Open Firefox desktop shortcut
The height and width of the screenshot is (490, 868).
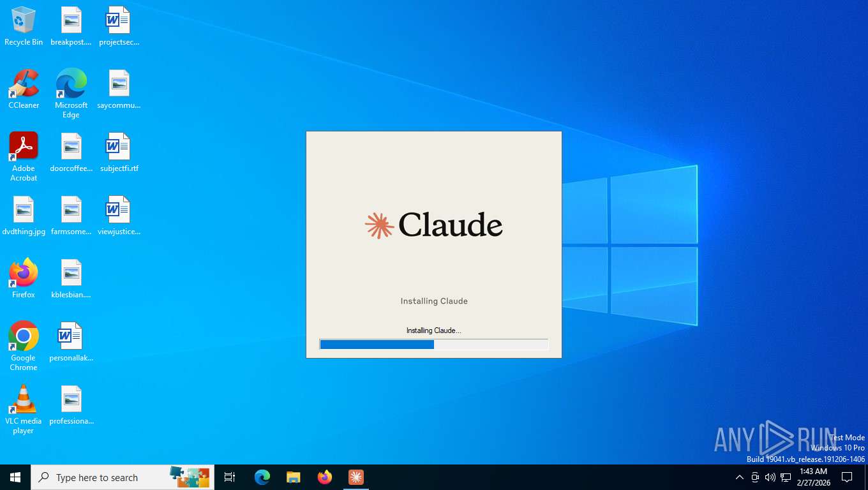(x=24, y=279)
